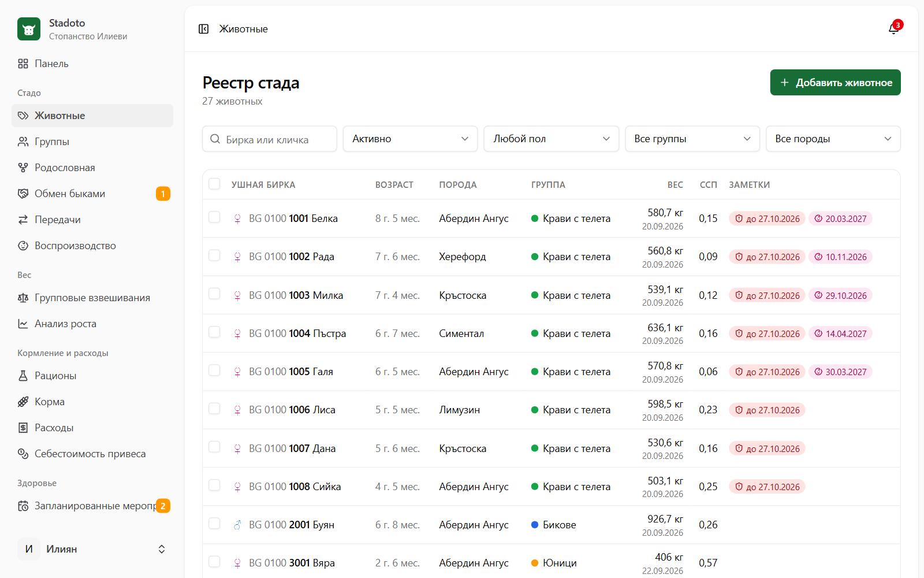Click the Себестоимость привеса coins icon
924x578 pixels.
23,454
